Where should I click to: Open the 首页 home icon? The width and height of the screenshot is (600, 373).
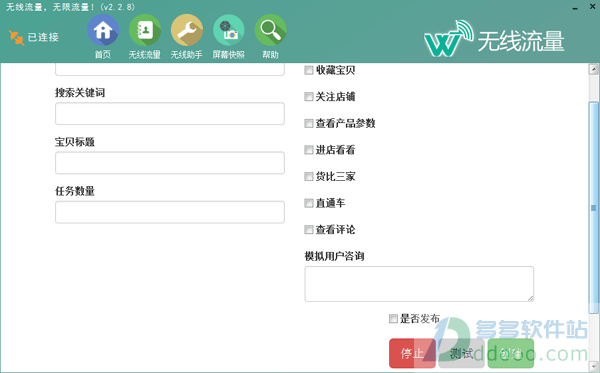(103, 30)
